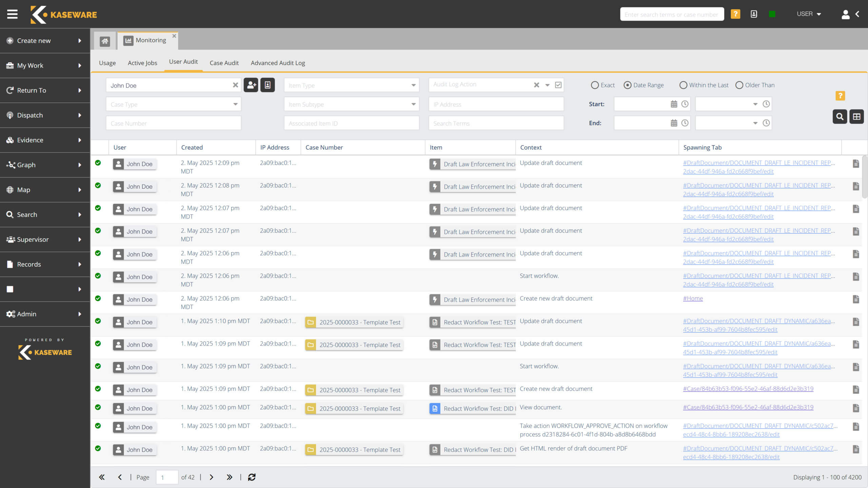Clear the John Doe user filter
The width and height of the screenshot is (868, 488).
click(x=235, y=85)
